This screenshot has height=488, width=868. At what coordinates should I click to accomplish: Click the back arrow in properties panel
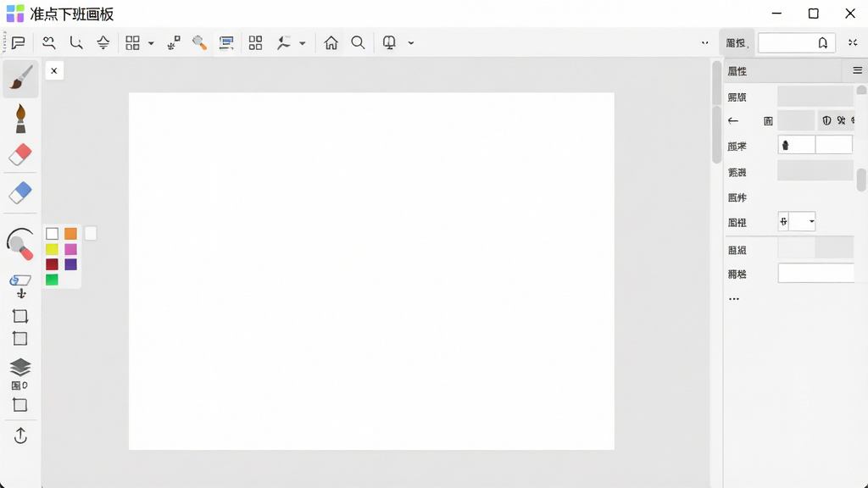pos(733,120)
